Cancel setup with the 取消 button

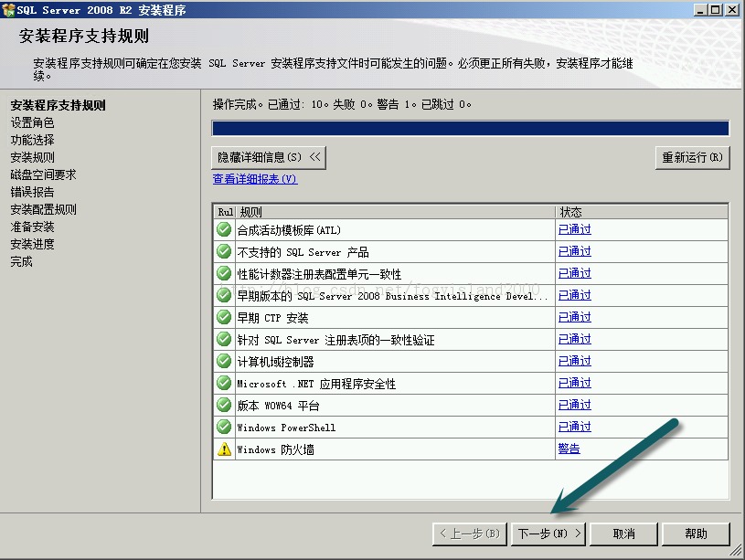click(x=623, y=534)
